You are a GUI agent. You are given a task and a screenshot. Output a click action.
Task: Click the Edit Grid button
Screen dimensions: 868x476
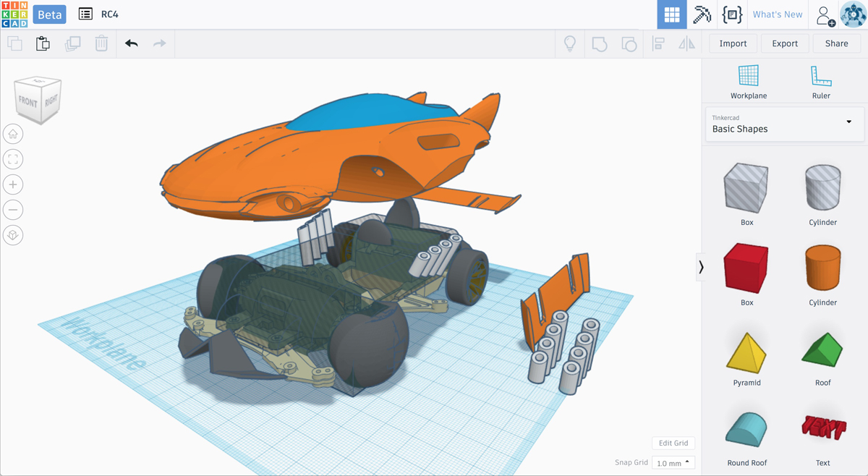click(673, 443)
